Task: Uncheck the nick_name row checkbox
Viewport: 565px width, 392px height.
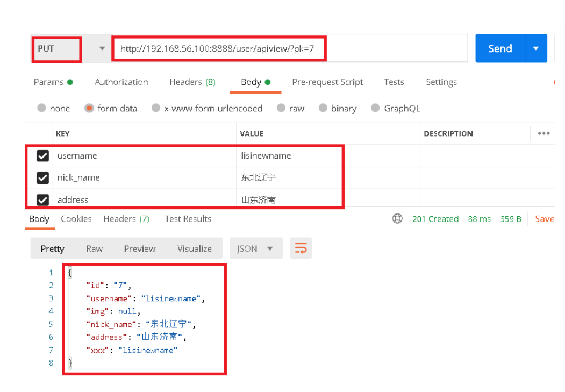Action: tap(42, 177)
